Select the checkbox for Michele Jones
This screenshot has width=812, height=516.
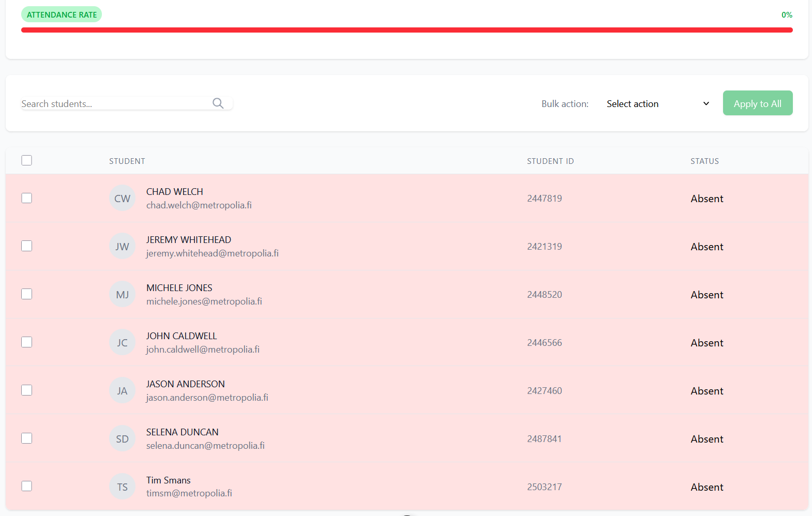click(27, 294)
